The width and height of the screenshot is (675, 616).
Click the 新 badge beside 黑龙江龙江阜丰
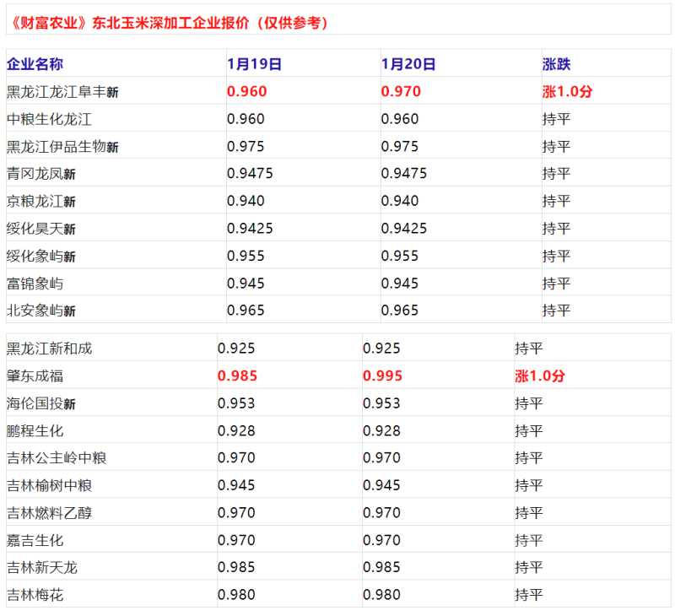coord(112,94)
